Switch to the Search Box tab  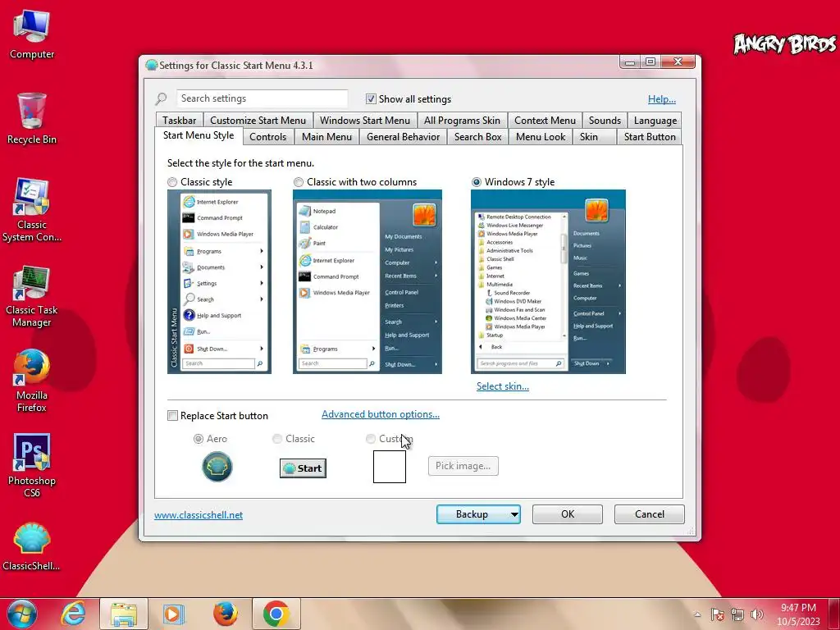[478, 137]
